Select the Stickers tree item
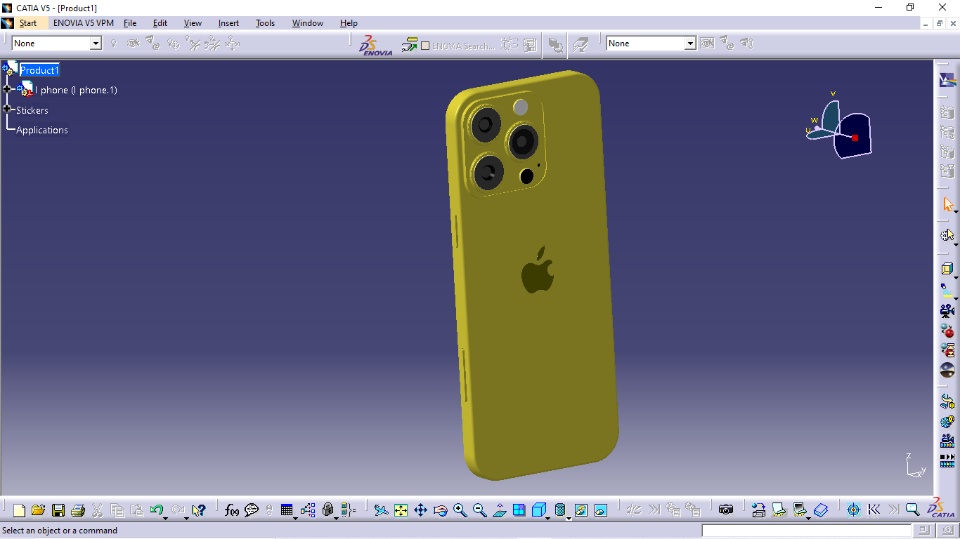 32,110
